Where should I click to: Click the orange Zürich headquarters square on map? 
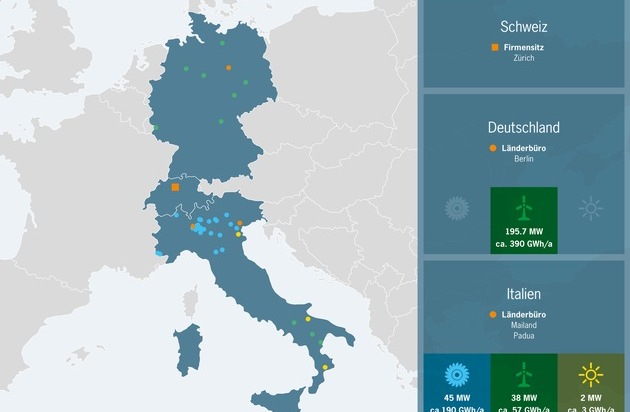(x=175, y=187)
